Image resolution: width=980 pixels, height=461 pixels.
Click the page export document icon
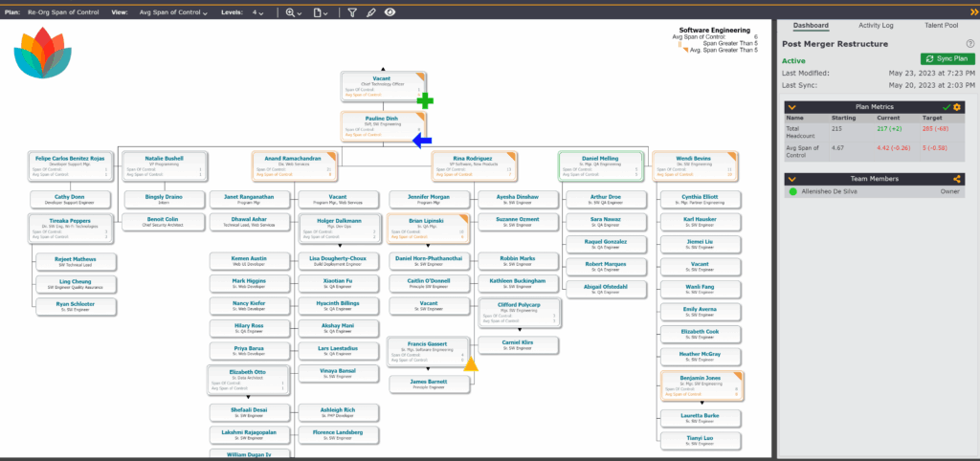click(x=320, y=12)
